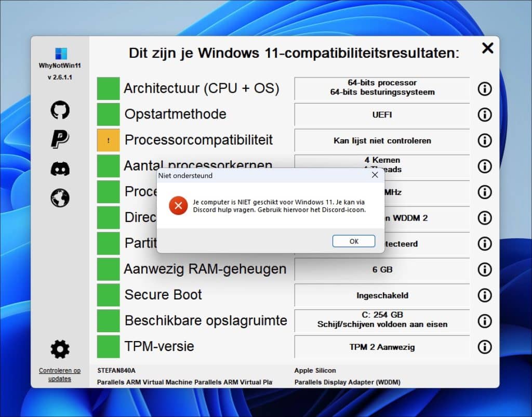Click yellow warning box for Processorcompatibiliteit
The height and width of the screenshot is (417, 532).
click(x=108, y=140)
